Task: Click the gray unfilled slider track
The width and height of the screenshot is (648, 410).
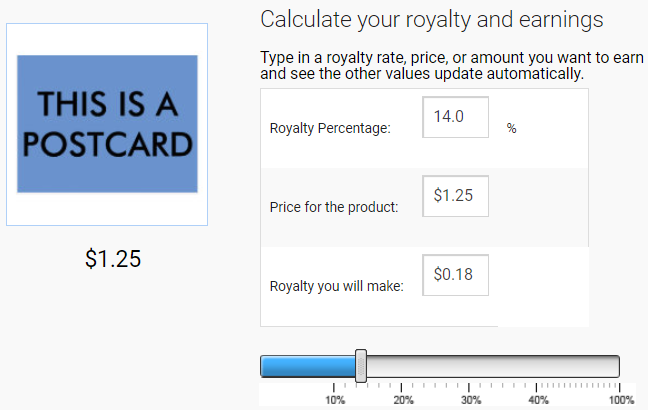Action: click(493, 366)
